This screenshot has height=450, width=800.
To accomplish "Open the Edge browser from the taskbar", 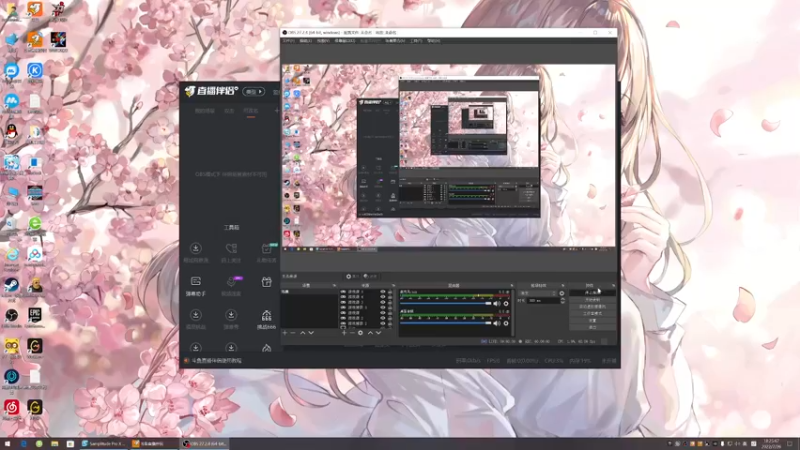I will (23, 444).
